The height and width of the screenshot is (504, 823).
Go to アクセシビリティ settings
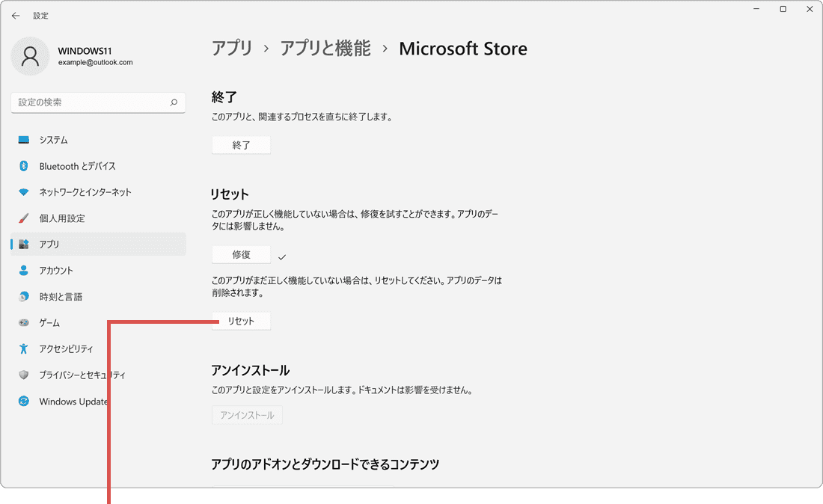click(66, 349)
